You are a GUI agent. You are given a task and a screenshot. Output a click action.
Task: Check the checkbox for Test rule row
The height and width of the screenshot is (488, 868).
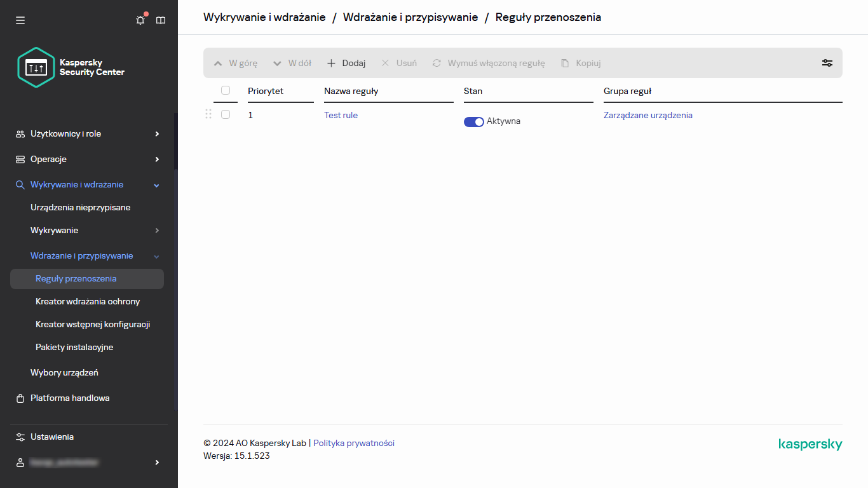pos(226,114)
